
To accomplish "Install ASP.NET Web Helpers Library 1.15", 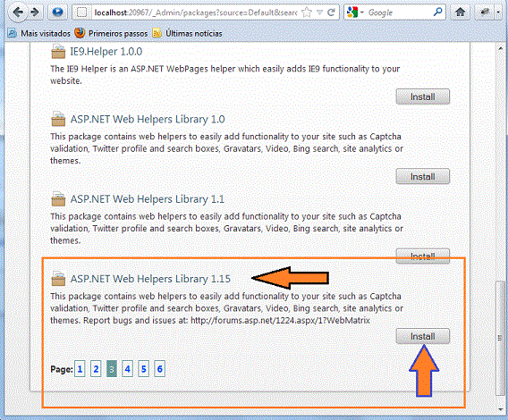I will [x=422, y=336].
